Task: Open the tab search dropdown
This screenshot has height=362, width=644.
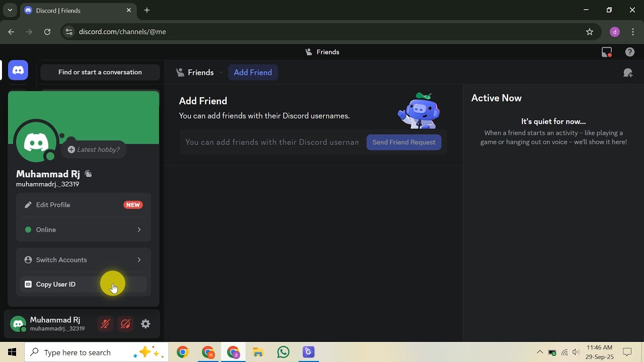Action: (10, 10)
